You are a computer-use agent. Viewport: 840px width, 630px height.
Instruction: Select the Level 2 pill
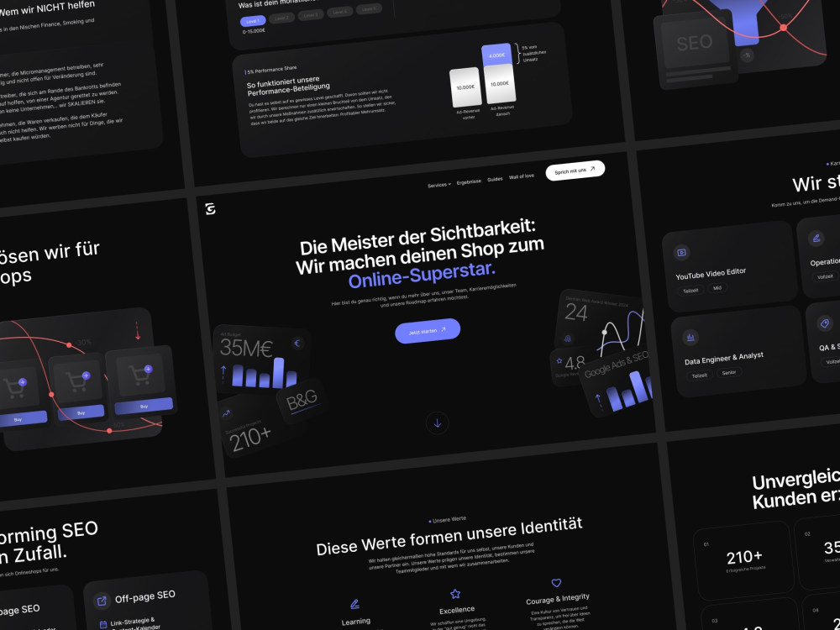(281, 18)
